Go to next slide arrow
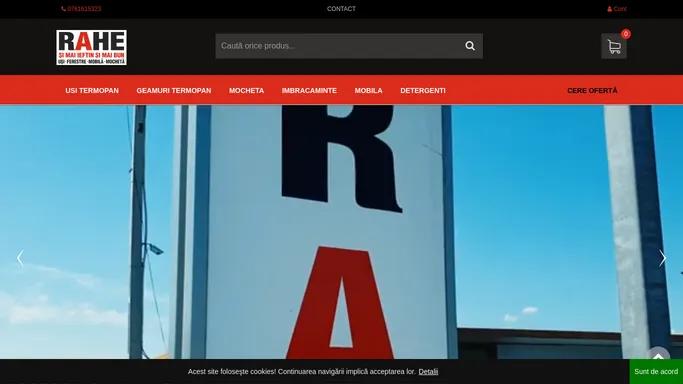The image size is (683, 384). (x=663, y=258)
